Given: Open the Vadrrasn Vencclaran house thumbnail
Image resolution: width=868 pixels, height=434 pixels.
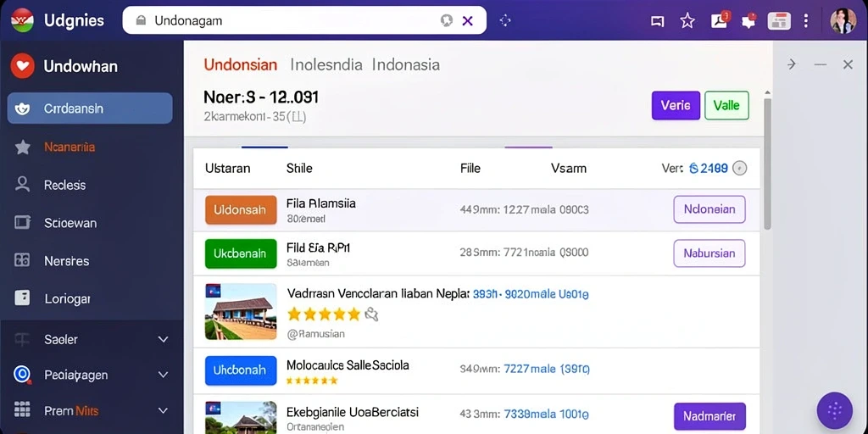Looking at the screenshot, I should (x=241, y=312).
